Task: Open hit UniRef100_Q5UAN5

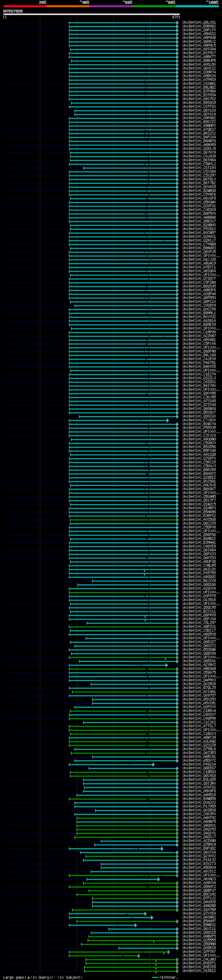Action: (x=199, y=496)
